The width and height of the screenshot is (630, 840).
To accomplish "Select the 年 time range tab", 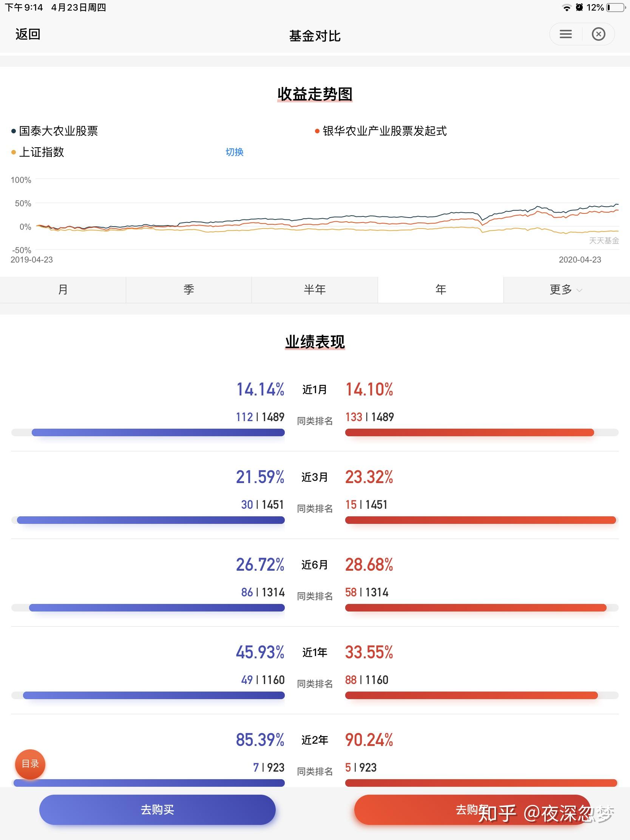I will (x=440, y=290).
